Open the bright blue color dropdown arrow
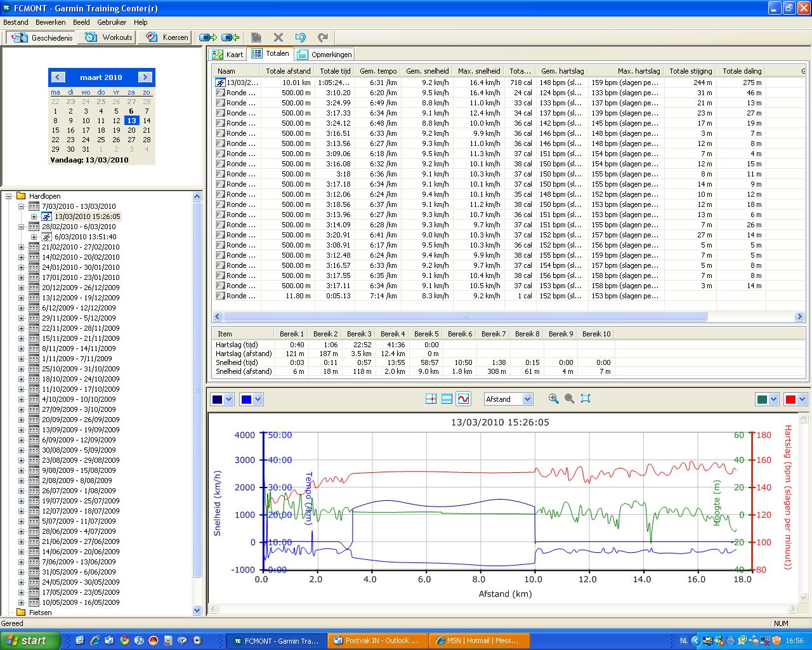Screen dimensions: 812x650 point(257,399)
